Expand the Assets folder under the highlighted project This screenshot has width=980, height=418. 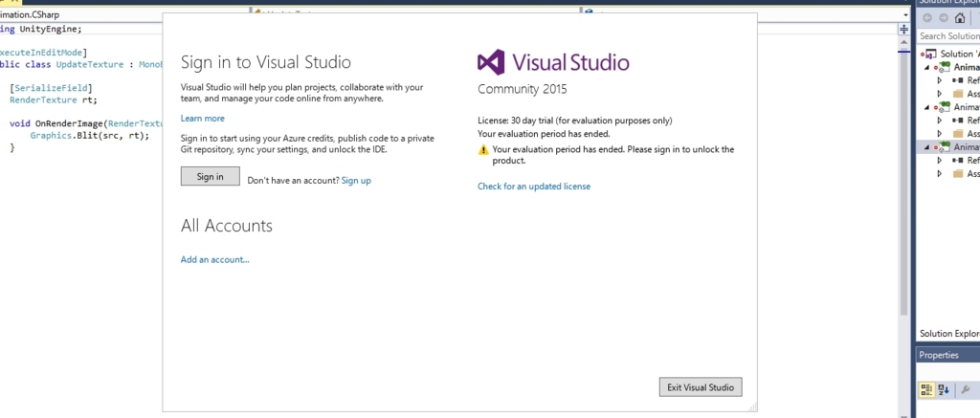click(940, 174)
